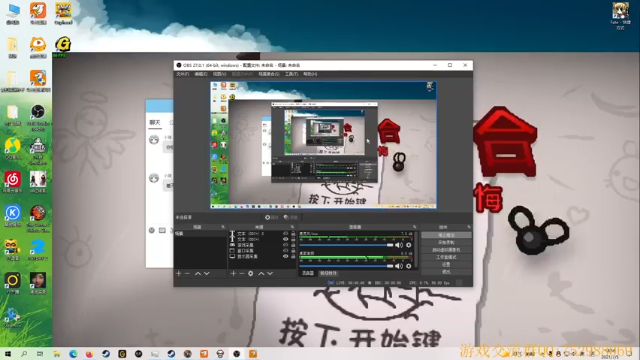The height and width of the screenshot is (360, 640).
Task: Open the File menu in the OBS menu bar
Action: [182, 74]
